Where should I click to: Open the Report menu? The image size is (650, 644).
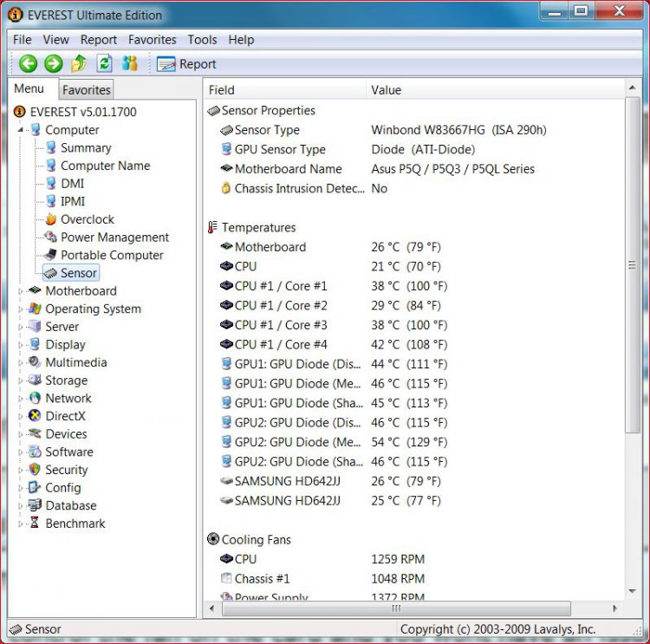tap(99, 40)
